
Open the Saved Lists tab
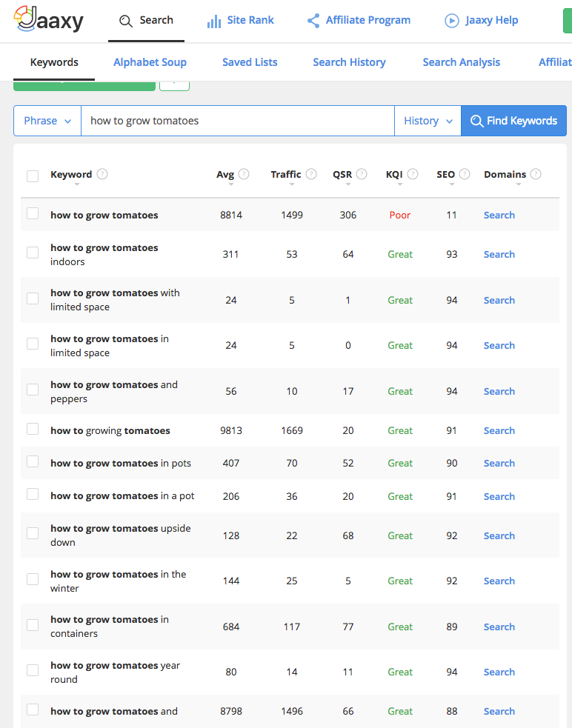tap(250, 62)
